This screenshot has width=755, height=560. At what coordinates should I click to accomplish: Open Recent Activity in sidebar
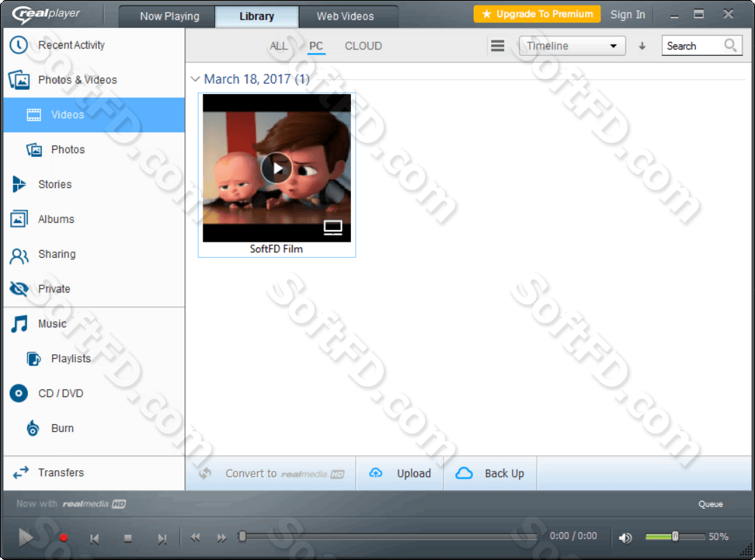(x=94, y=45)
